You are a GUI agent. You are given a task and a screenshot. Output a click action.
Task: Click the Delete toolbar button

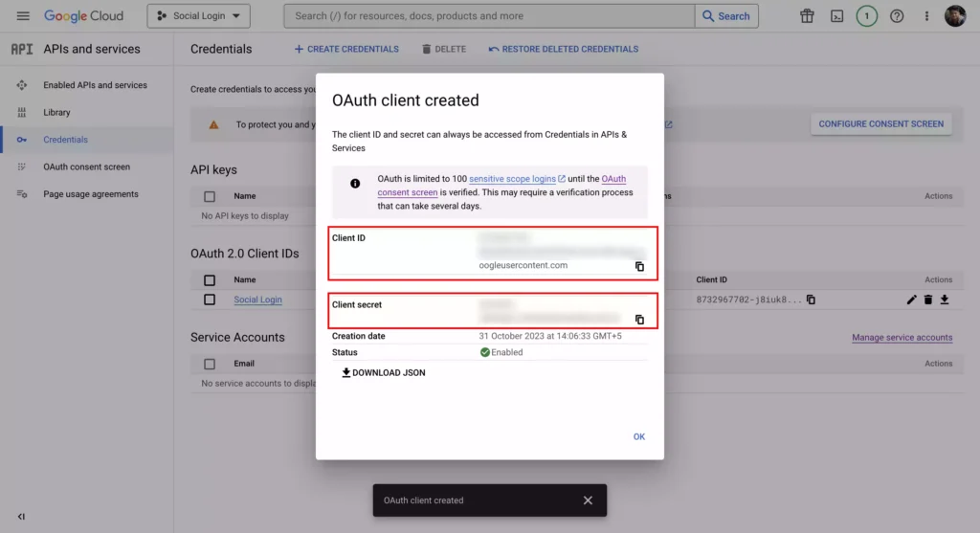tap(444, 49)
